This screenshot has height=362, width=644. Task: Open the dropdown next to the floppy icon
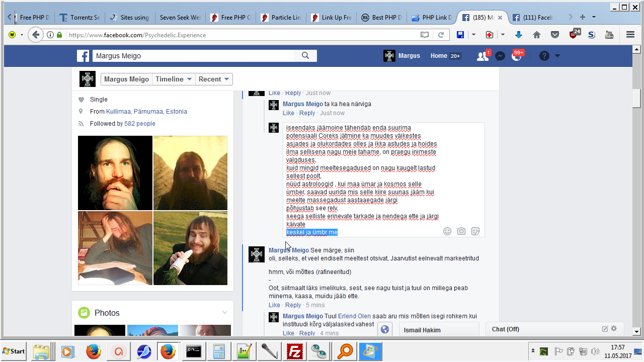point(473,35)
